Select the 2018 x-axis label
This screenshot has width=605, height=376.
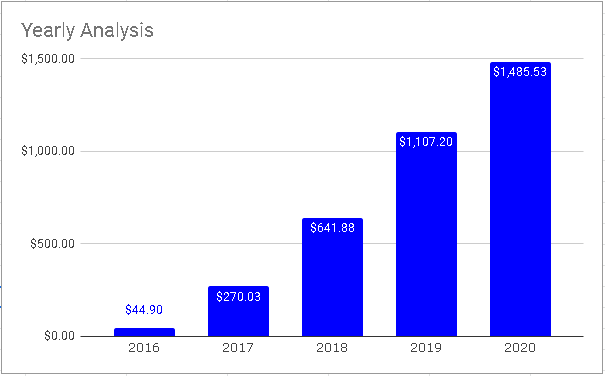tap(332, 348)
